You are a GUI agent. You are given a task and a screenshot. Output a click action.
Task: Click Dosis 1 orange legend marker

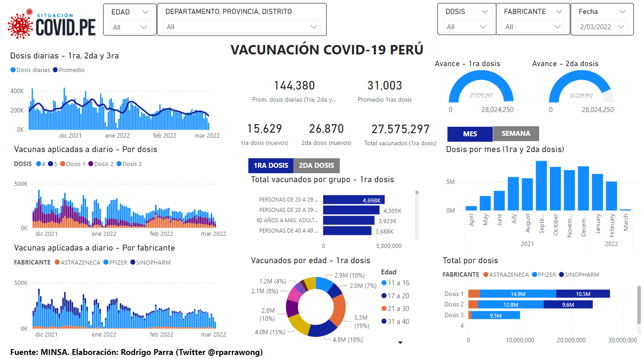(63, 164)
